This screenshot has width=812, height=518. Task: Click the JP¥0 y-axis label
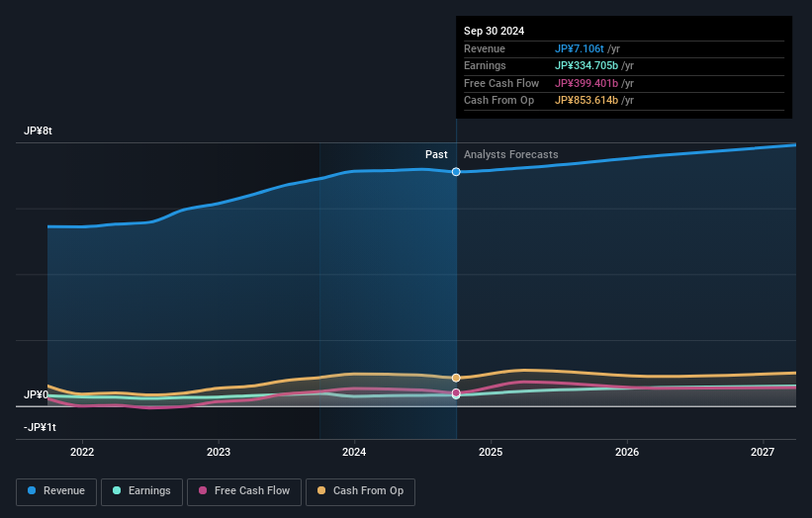[x=36, y=394]
